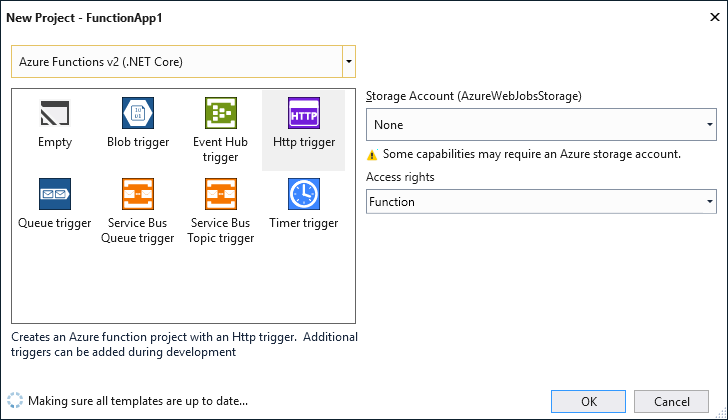Image resolution: width=728 pixels, height=420 pixels.
Task: Click the 'Timer trigger' label text
Action: [304, 223]
